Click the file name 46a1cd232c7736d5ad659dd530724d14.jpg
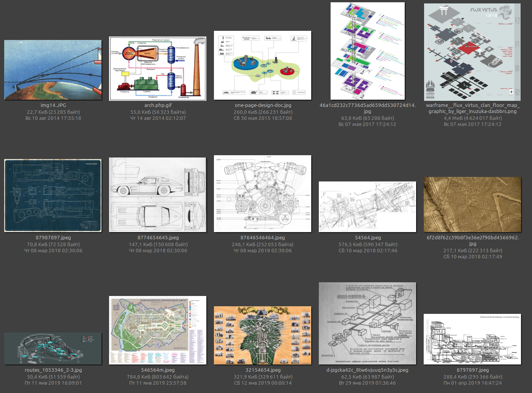The height and width of the screenshot is (393, 532). (x=367, y=108)
